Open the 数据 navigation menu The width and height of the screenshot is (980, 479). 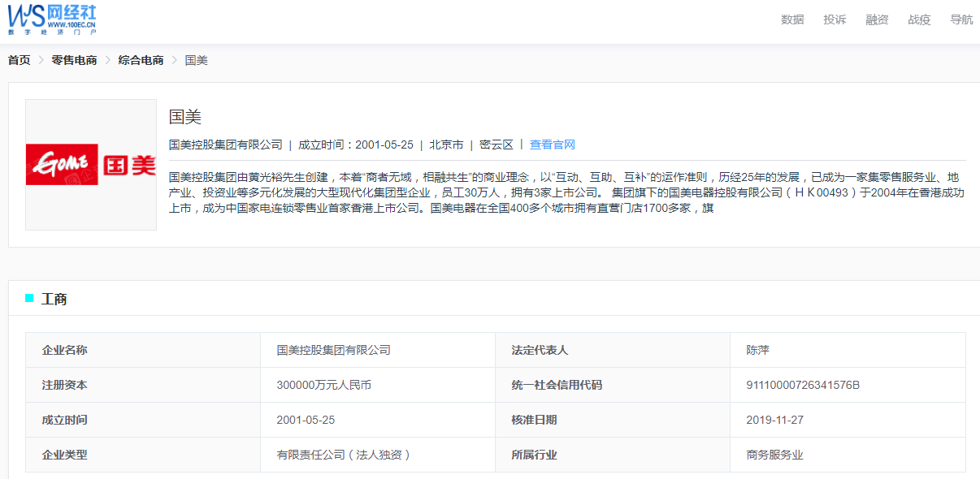(792, 19)
